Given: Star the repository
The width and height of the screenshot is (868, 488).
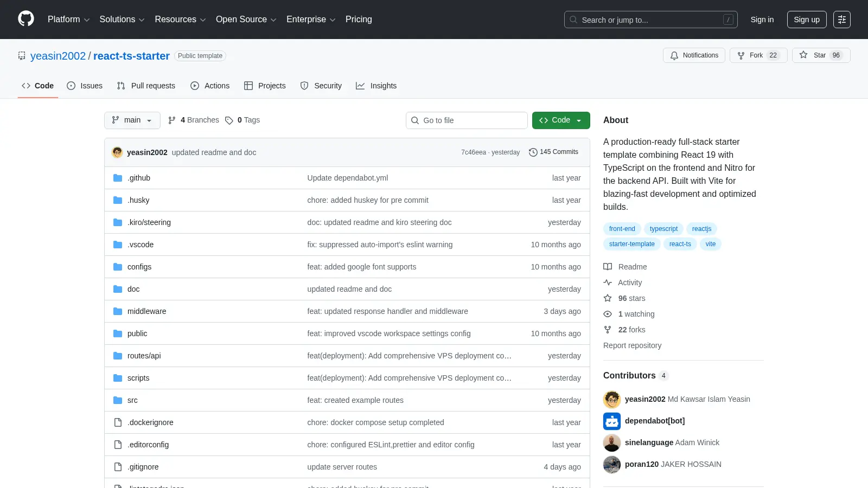Looking at the screenshot, I should click(x=821, y=55).
